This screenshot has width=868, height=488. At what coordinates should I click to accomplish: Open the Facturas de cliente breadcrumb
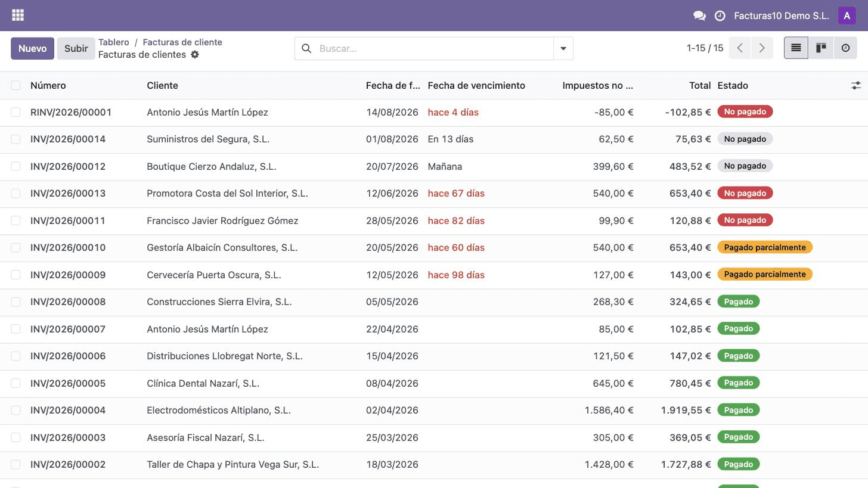182,42
